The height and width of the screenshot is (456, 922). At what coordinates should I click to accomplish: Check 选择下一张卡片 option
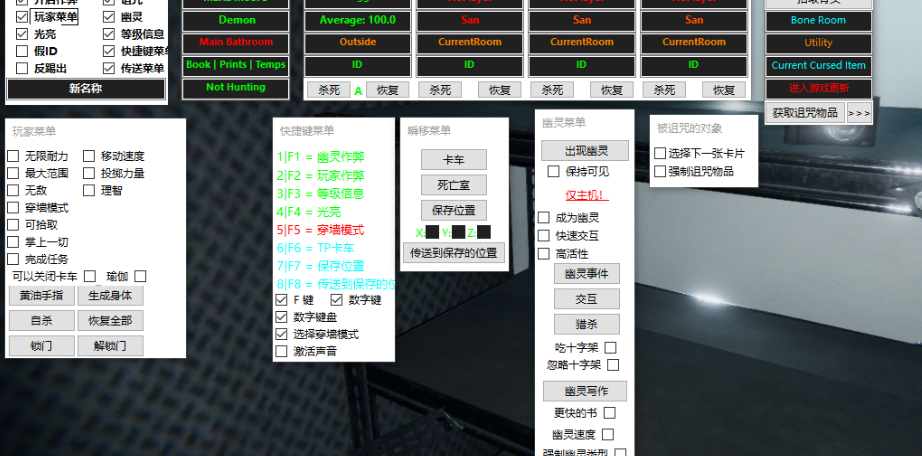(660, 153)
